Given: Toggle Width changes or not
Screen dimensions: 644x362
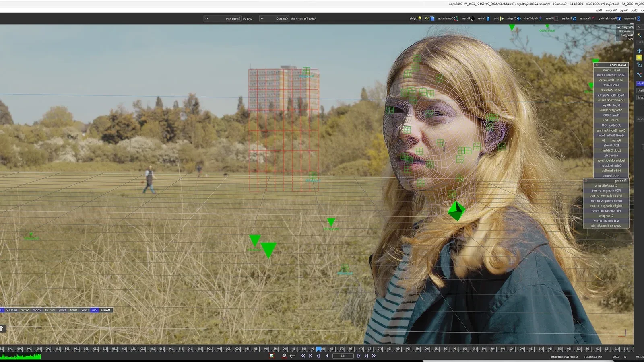Looking at the screenshot, I should (606, 195).
